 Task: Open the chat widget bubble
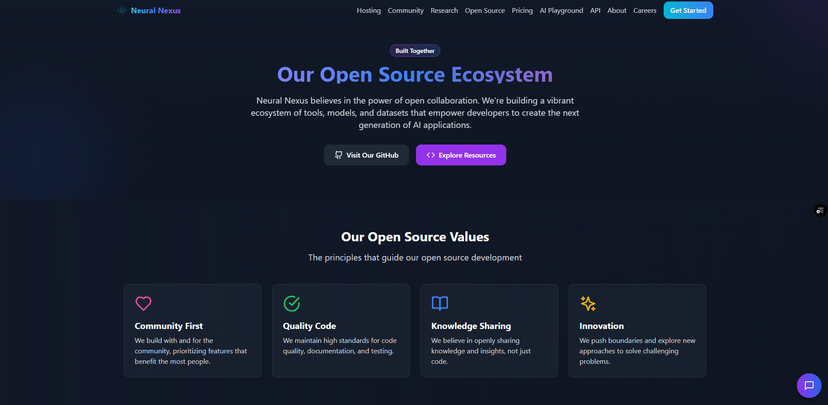[x=809, y=385]
